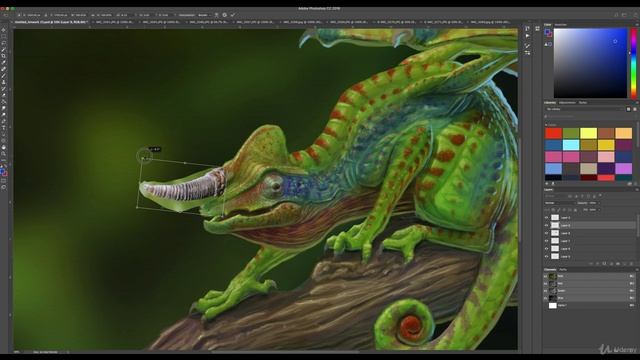
Task: Open the Channels panel flyout menu
Action: pyautogui.click(x=636, y=270)
